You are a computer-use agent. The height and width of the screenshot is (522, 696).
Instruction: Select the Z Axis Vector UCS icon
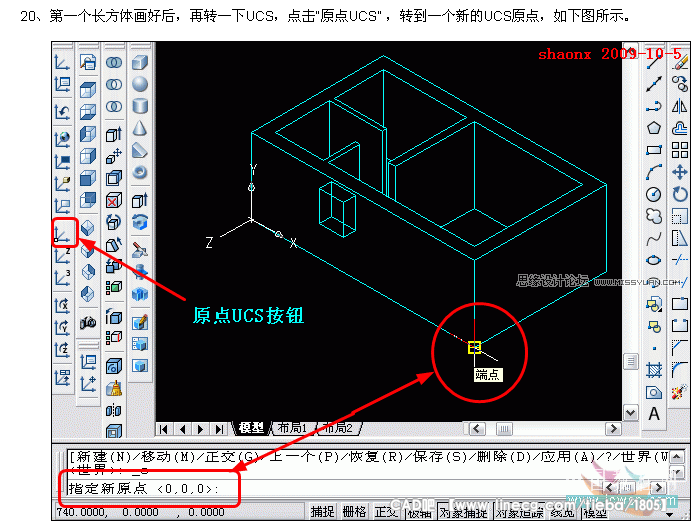pos(62,256)
